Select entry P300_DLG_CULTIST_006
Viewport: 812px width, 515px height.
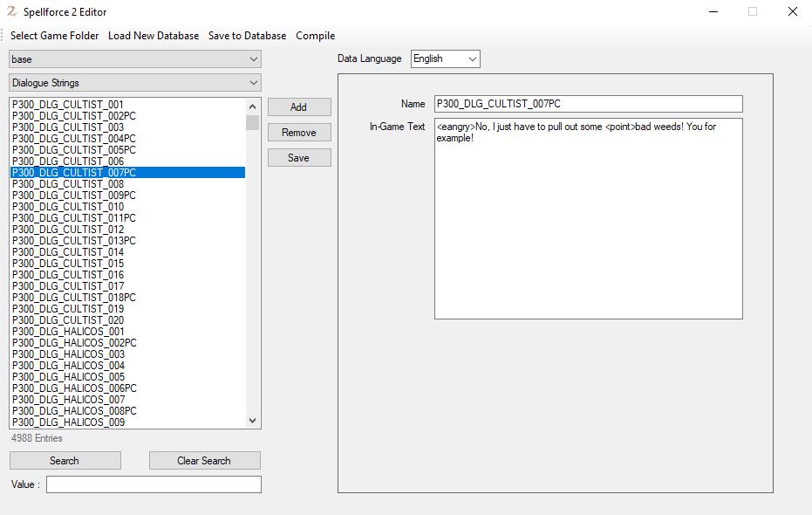(x=127, y=161)
